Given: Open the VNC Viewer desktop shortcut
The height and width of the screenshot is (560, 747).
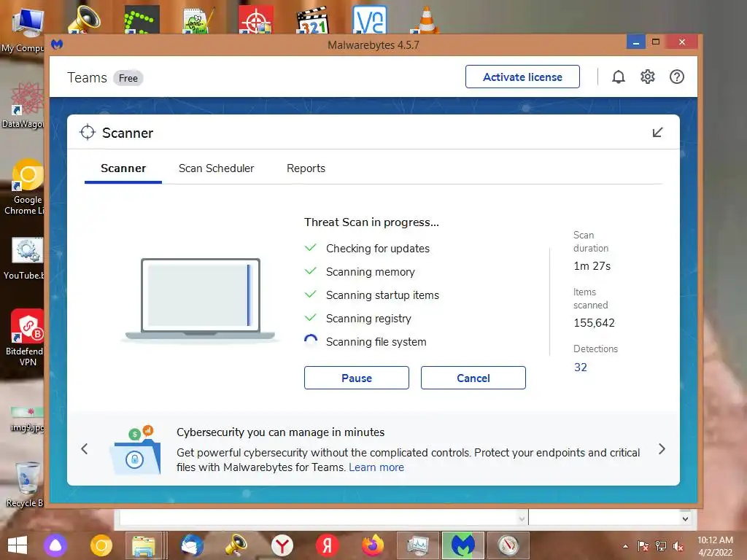Looking at the screenshot, I should pyautogui.click(x=369, y=19).
